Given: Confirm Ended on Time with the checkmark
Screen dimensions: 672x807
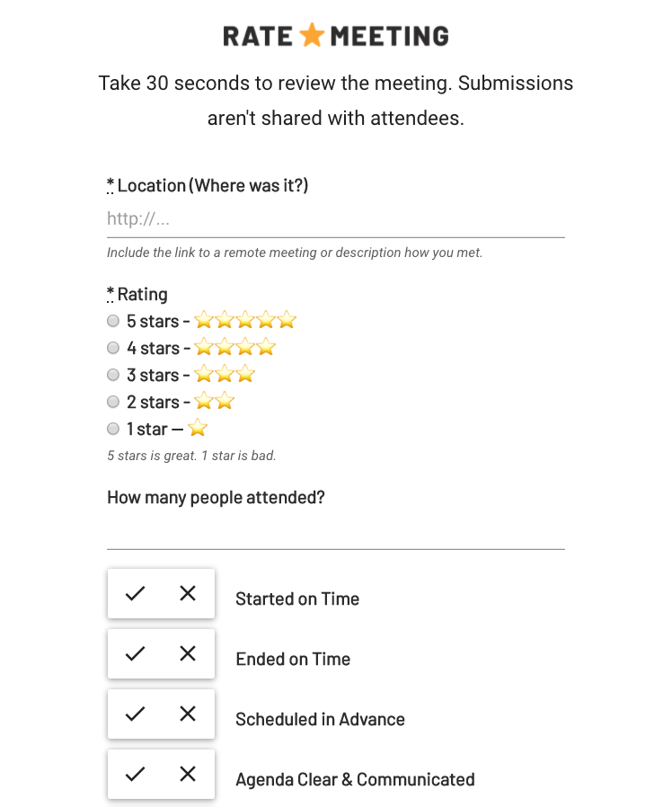Looking at the screenshot, I should 135,653.
